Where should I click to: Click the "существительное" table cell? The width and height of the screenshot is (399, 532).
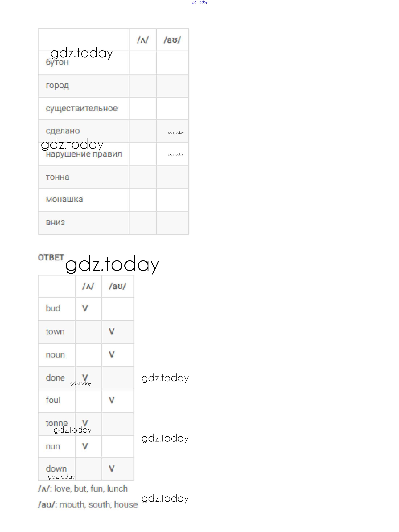pos(82,108)
